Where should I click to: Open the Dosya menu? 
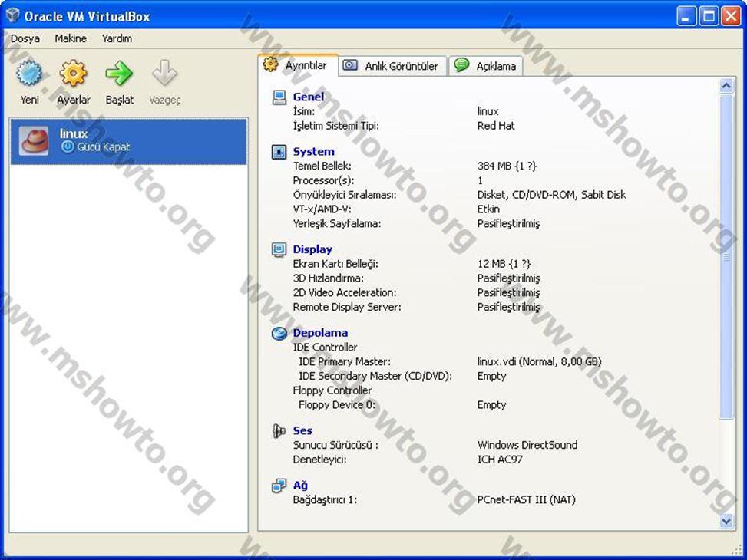pos(25,38)
